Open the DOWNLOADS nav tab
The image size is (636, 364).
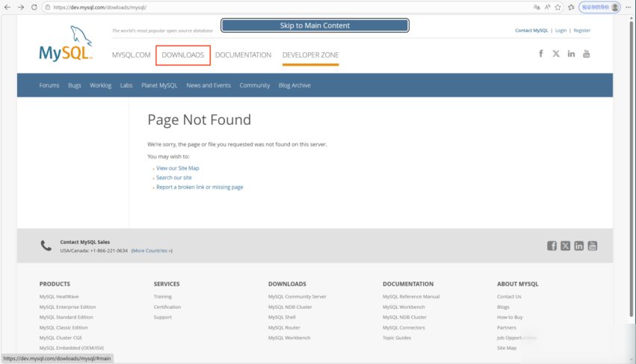tap(183, 55)
